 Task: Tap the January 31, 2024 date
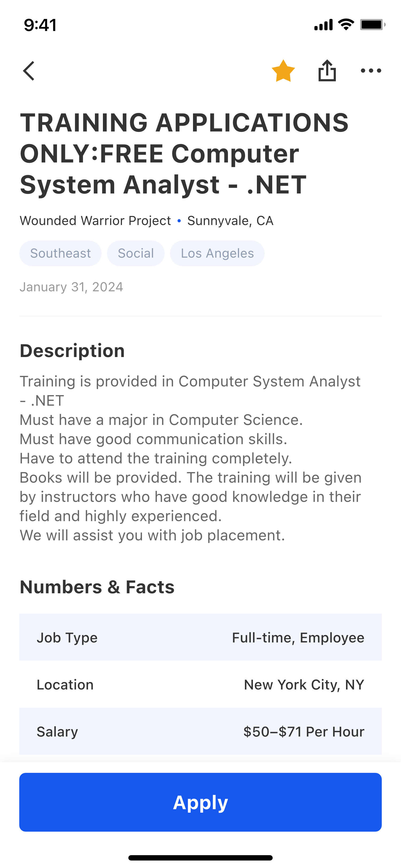[71, 287]
